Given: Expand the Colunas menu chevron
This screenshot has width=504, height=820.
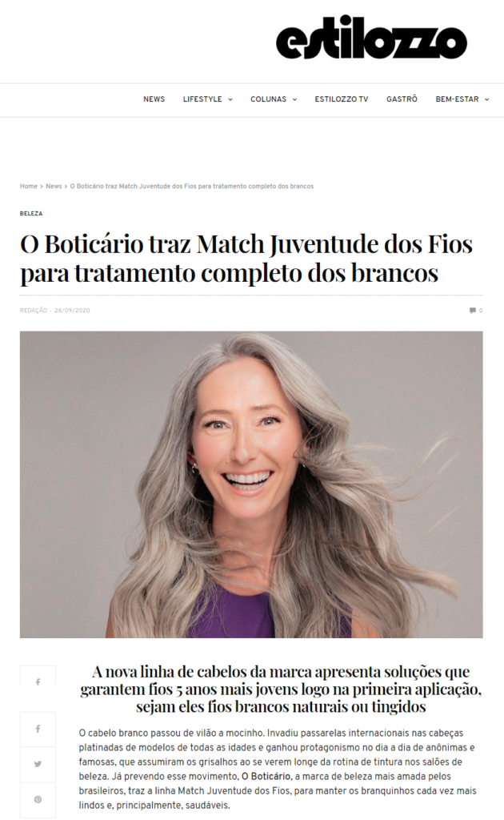Looking at the screenshot, I should pyautogui.click(x=294, y=99).
